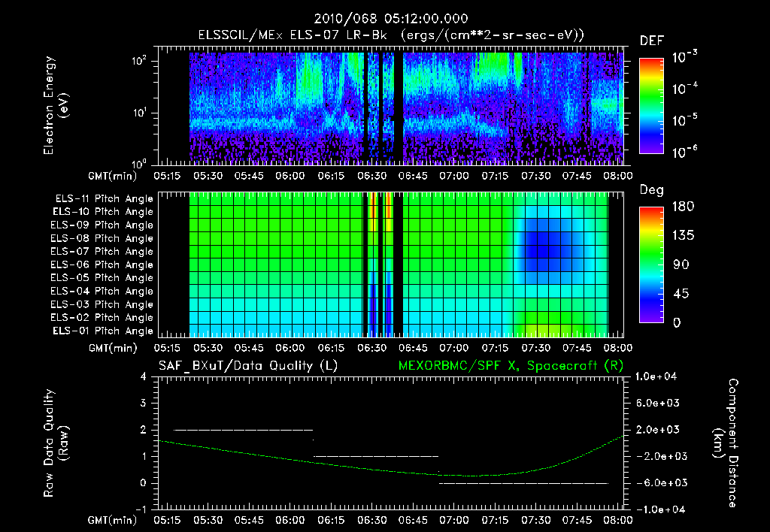The height and width of the screenshot is (532, 770).
Task: Click the 10^-3 DEF scale value
Action: coord(684,57)
